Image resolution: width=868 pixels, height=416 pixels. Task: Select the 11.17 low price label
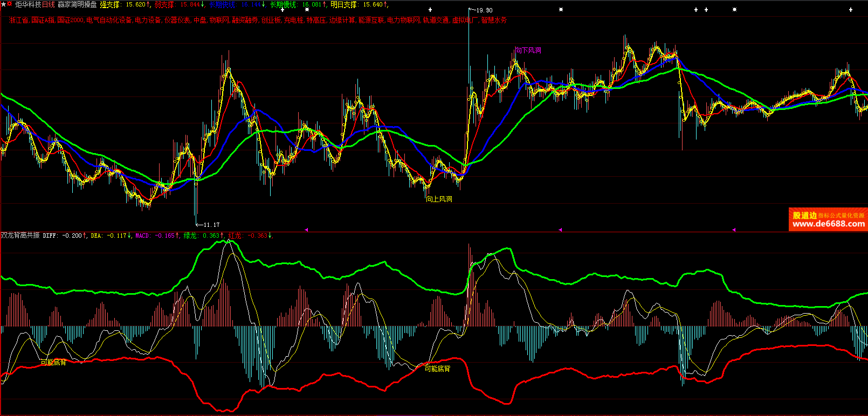point(211,225)
